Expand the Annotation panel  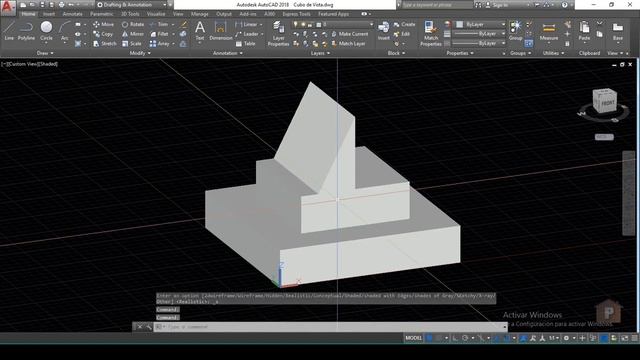[228, 53]
